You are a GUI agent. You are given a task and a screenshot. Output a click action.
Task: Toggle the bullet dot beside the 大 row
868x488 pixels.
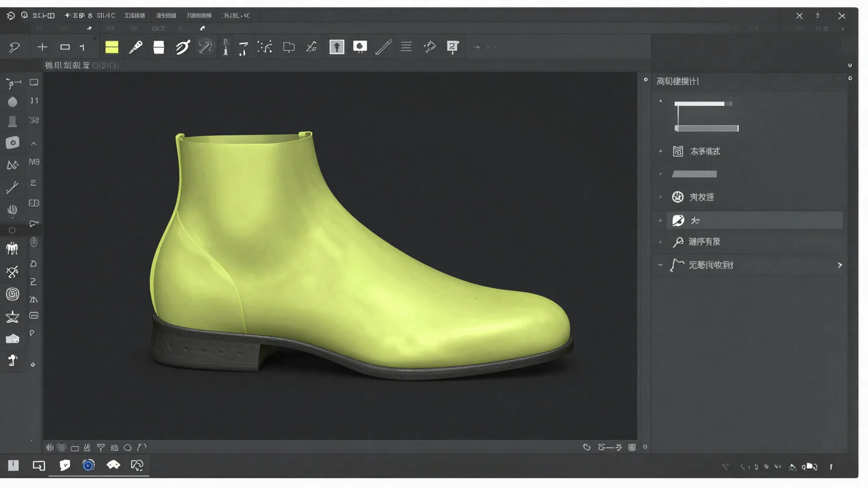660,221
